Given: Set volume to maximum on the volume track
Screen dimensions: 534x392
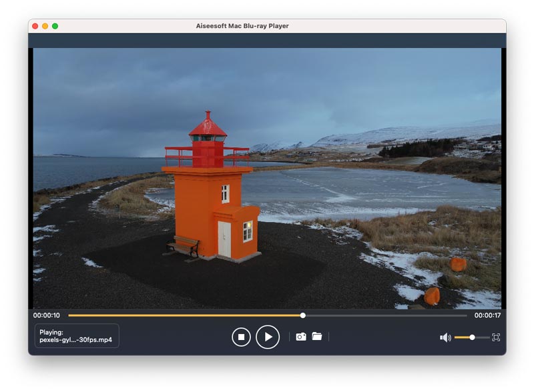Looking at the screenshot, I should [x=488, y=337].
